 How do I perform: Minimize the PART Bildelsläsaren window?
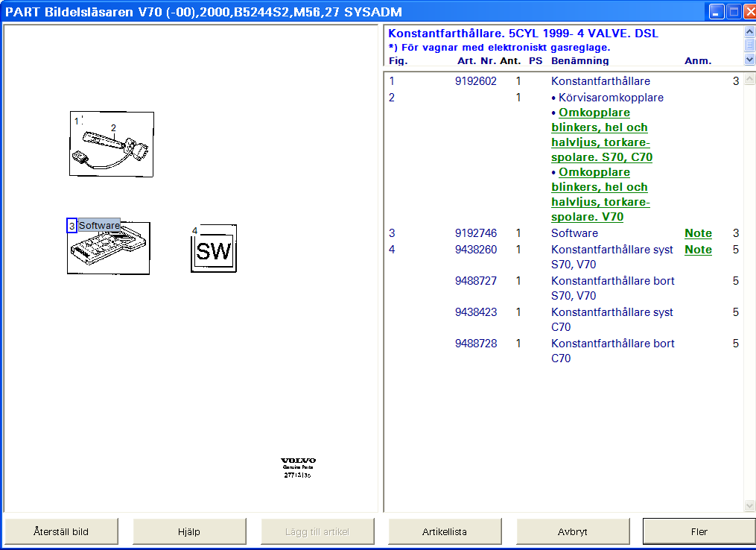tap(716, 12)
